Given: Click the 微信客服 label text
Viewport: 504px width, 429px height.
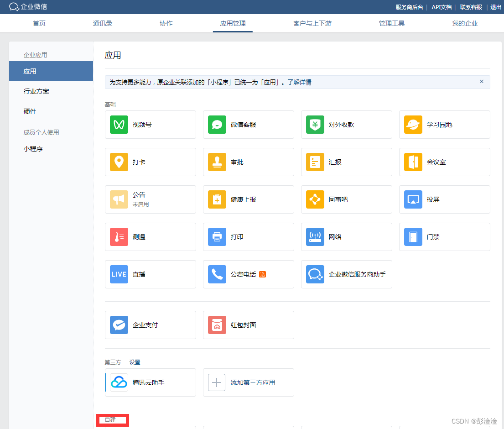Looking at the screenshot, I should [243, 125].
